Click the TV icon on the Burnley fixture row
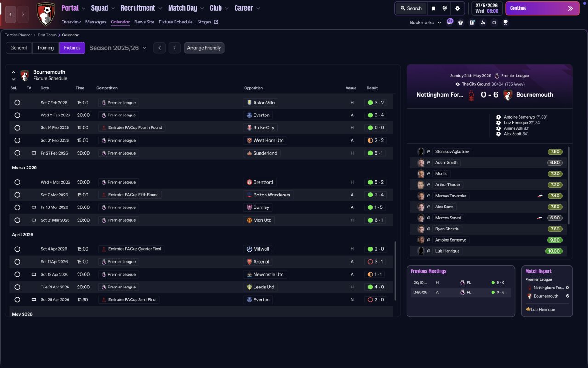Viewport: 588px width, 368px height. (x=34, y=207)
